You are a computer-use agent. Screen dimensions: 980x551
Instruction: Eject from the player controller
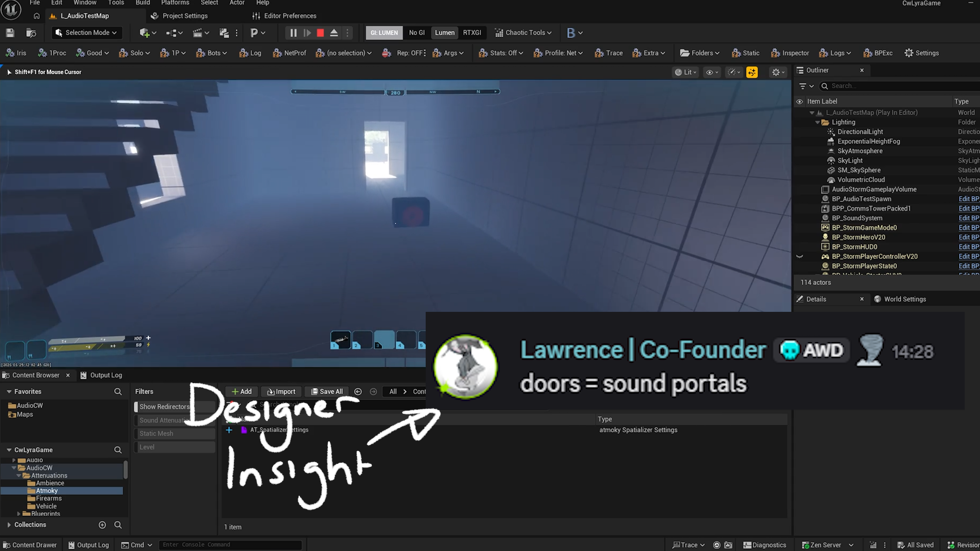click(x=334, y=33)
